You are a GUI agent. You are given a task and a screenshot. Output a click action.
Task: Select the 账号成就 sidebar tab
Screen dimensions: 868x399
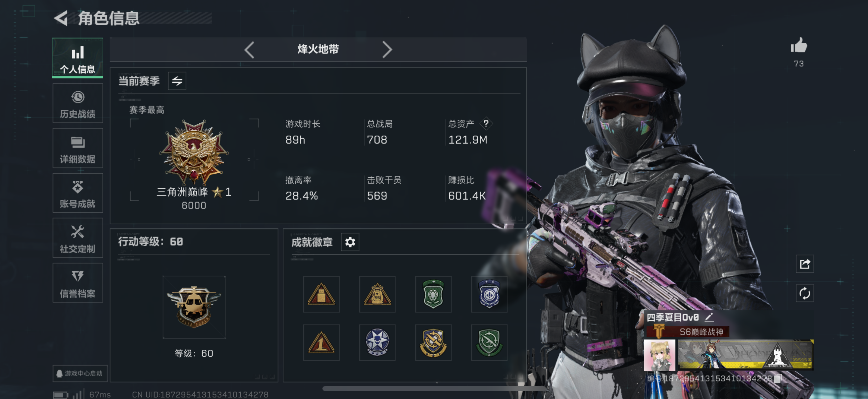(77, 193)
